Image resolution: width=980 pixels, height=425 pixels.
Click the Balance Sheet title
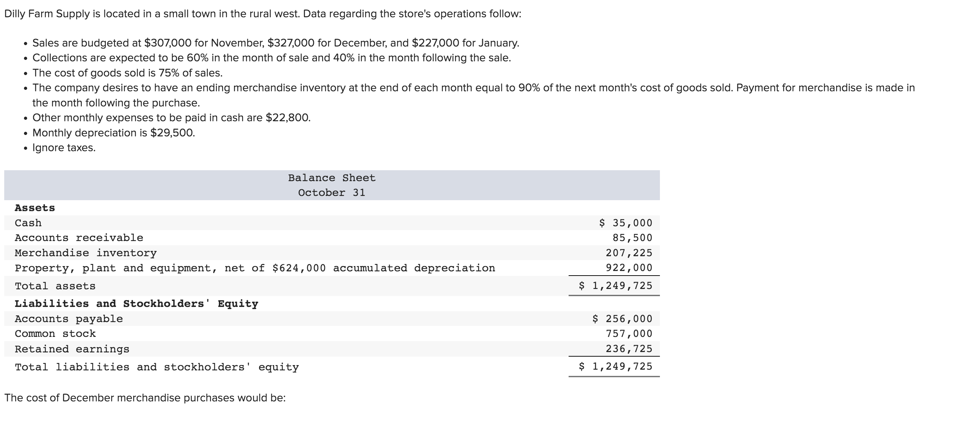pos(331,178)
